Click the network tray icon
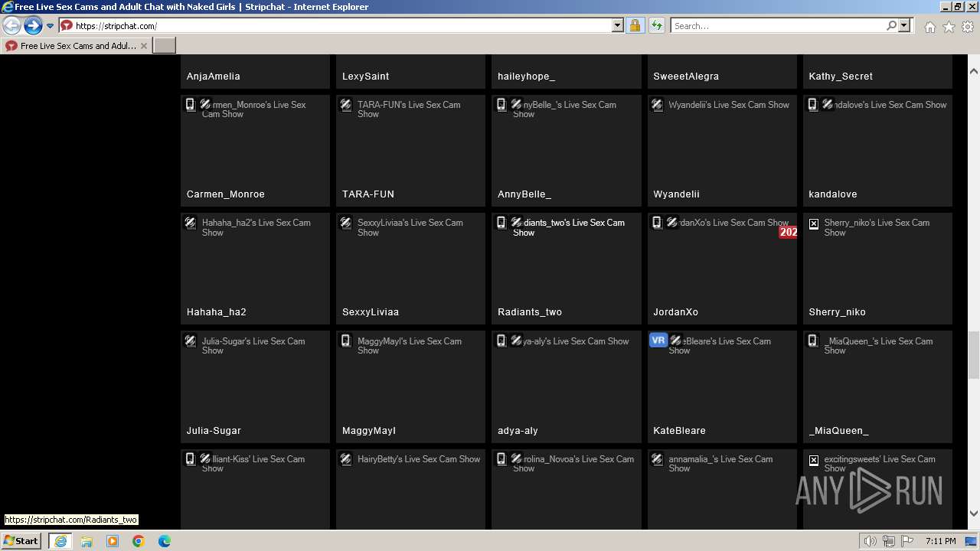Image resolution: width=980 pixels, height=551 pixels. 889,541
